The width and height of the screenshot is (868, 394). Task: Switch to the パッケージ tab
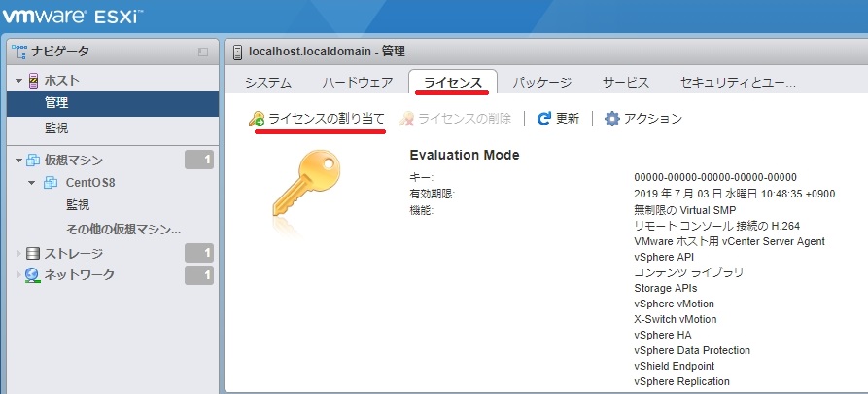(x=541, y=83)
